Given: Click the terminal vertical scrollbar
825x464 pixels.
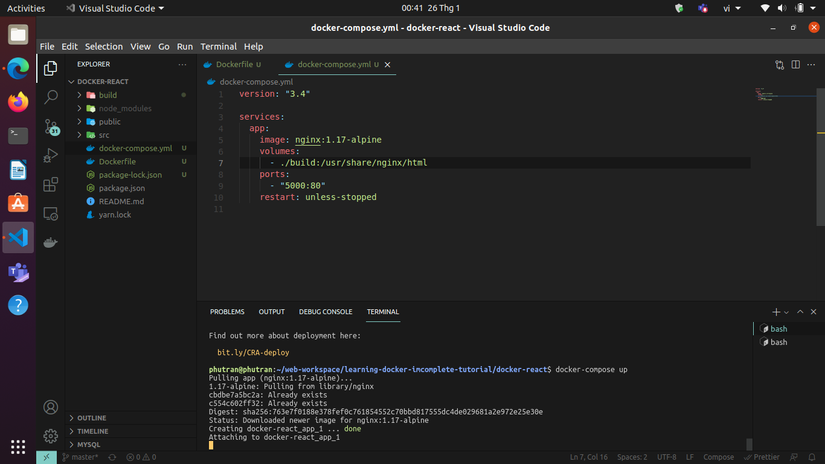Looking at the screenshot, I should (749, 445).
